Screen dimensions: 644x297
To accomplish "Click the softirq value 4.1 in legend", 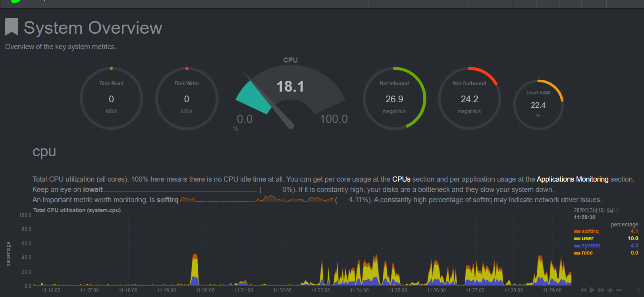I will (634, 232).
